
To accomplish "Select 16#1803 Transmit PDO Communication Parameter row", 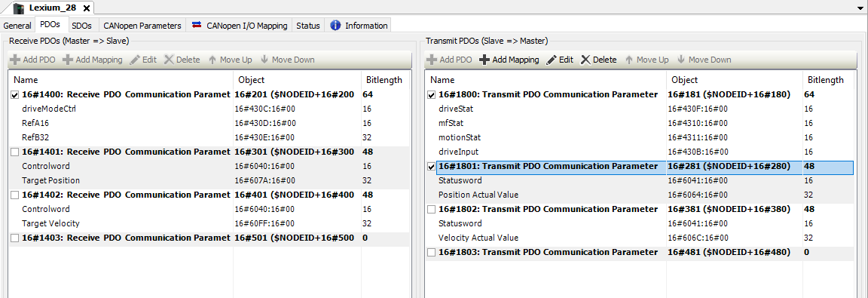I will click(640, 252).
